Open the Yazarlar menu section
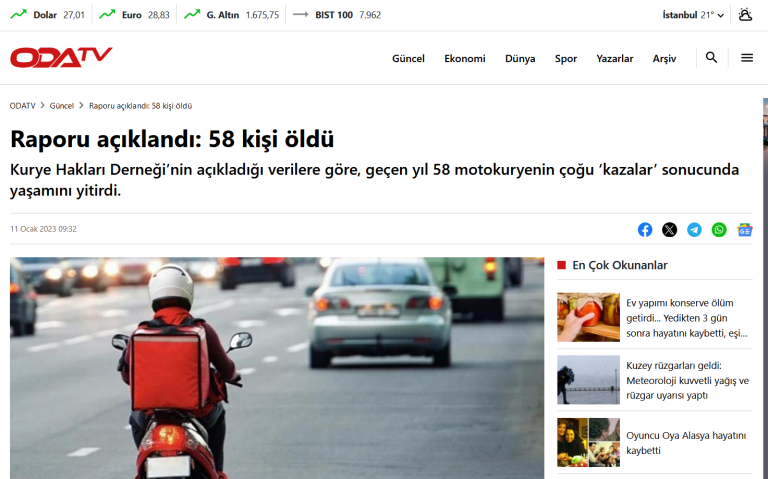The height and width of the screenshot is (479, 768). click(615, 58)
